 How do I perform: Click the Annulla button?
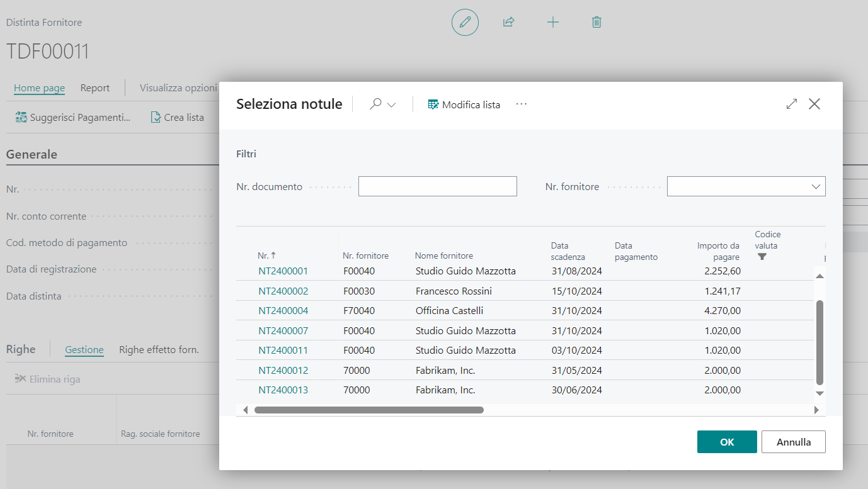tap(793, 442)
